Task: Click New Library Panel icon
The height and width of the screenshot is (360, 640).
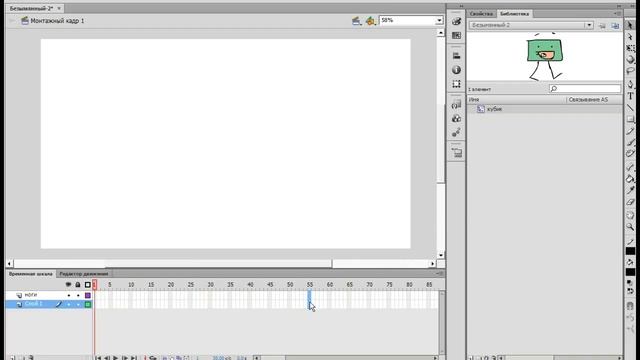Action: [x=615, y=26]
